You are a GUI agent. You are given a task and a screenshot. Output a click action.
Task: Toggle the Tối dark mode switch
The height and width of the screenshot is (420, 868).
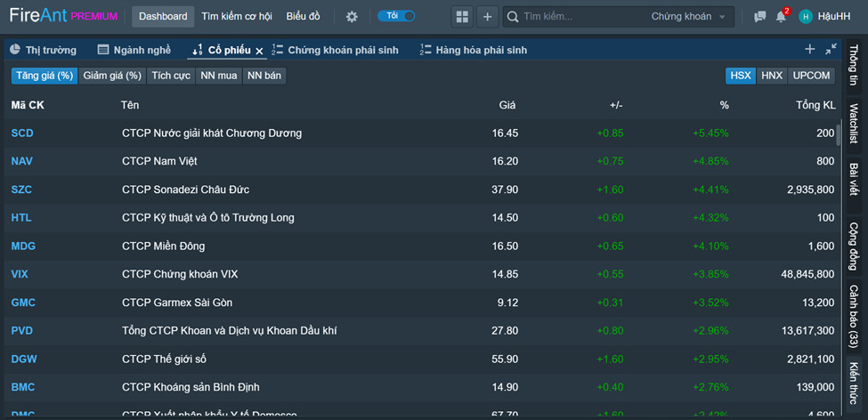pyautogui.click(x=396, y=16)
